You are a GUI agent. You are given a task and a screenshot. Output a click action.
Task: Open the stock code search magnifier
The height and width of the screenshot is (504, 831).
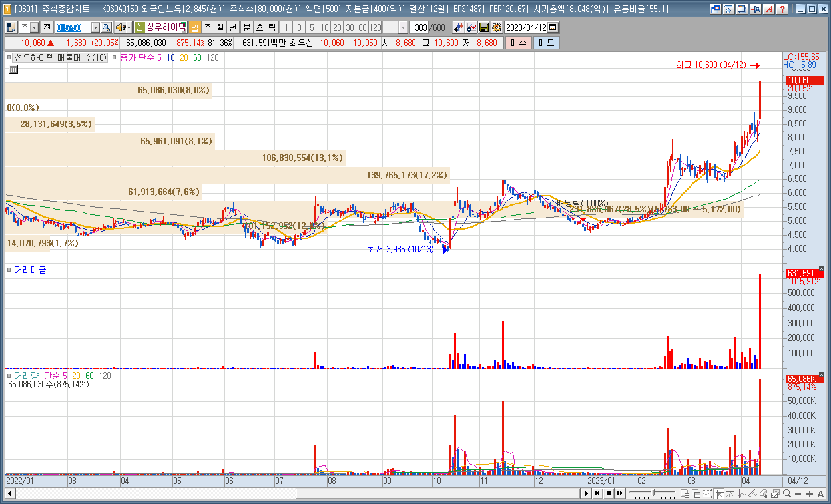tap(106, 27)
